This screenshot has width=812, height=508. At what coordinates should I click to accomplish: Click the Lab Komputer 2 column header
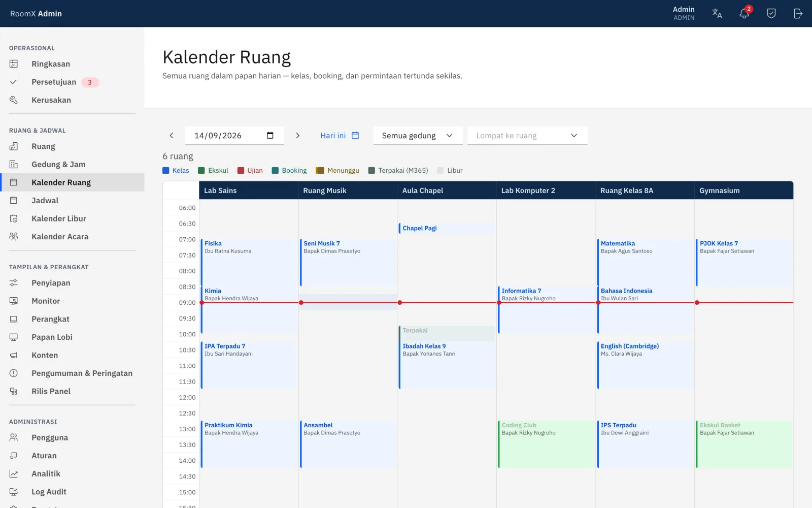(x=546, y=190)
